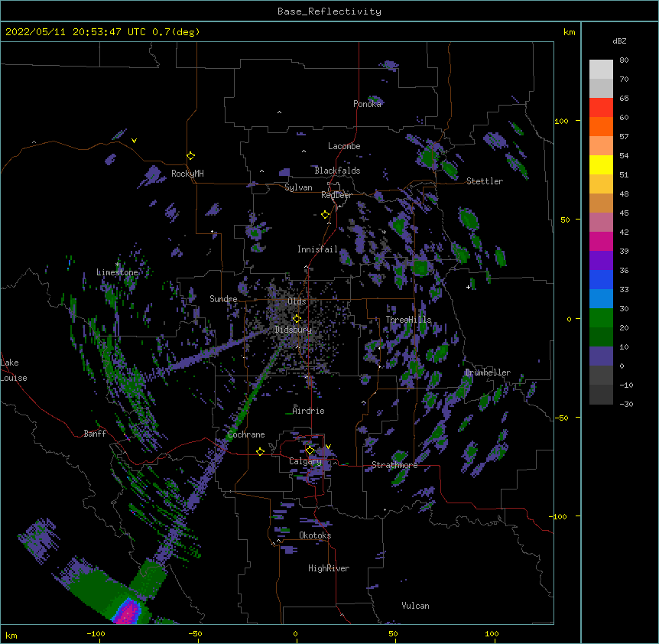
Task: Click the Stettler label
Action: pyautogui.click(x=485, y=181)
